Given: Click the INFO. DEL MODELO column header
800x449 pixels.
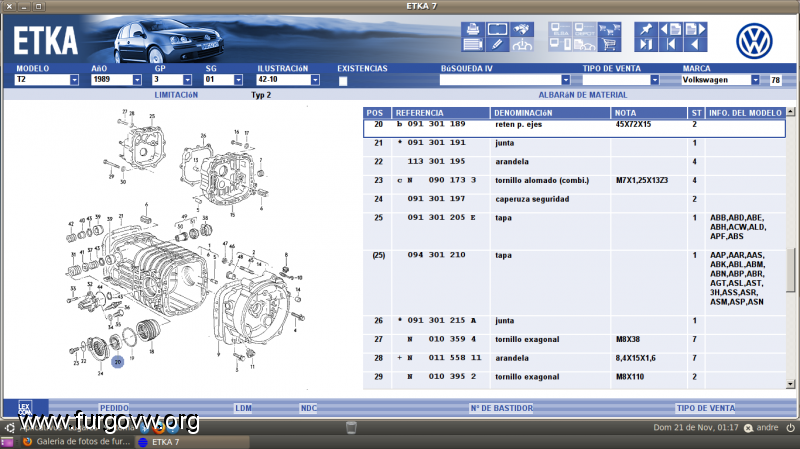Looking at the screenshot, I should click(745, 113).
